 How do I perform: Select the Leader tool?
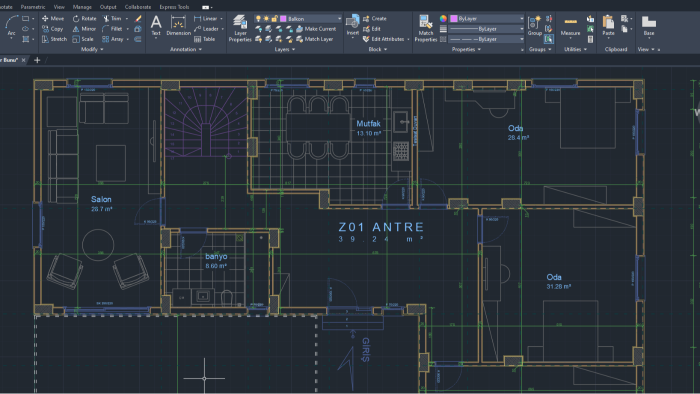pyautogui.click(x=206, y=29)
